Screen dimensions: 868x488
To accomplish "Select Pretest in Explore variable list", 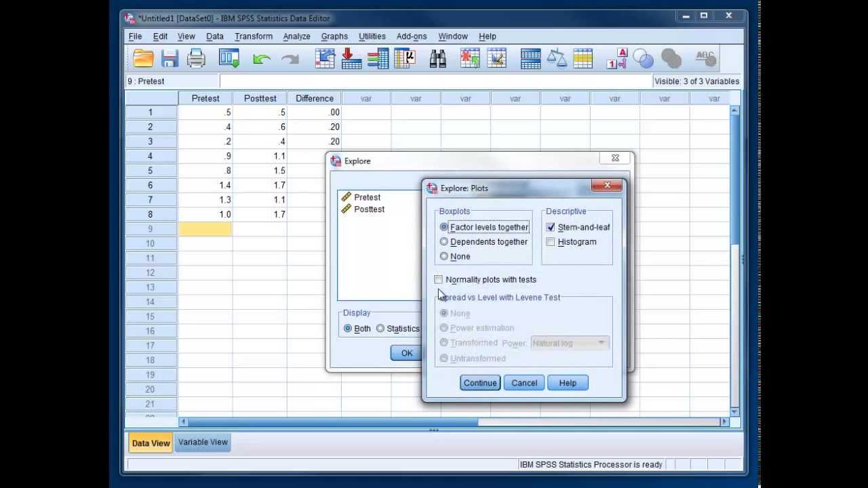I will (367, 197).
